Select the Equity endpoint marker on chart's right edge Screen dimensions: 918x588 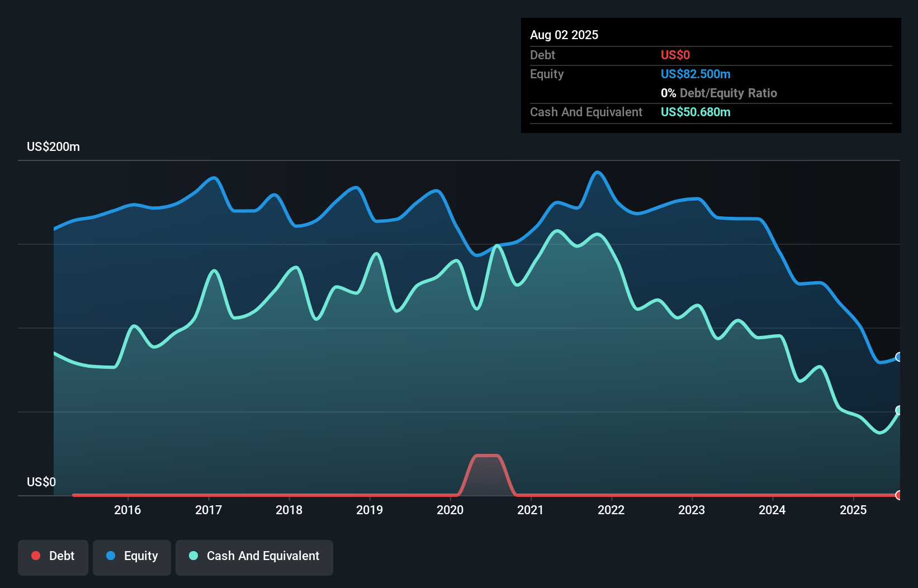(898, 356)
